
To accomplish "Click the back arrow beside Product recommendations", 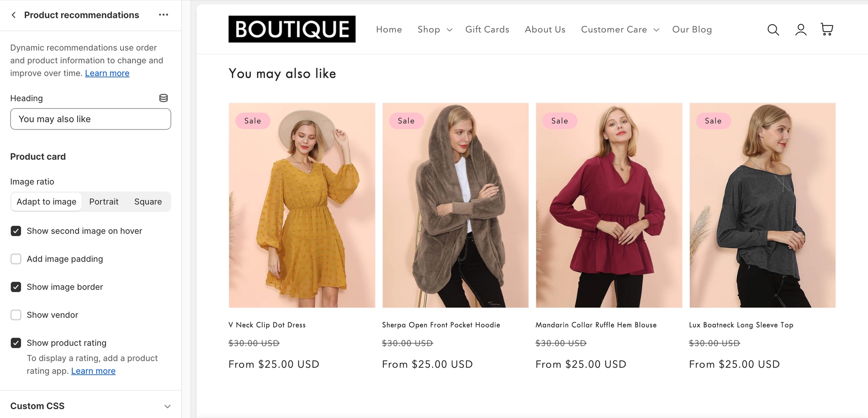I will (x=14, y=15).
